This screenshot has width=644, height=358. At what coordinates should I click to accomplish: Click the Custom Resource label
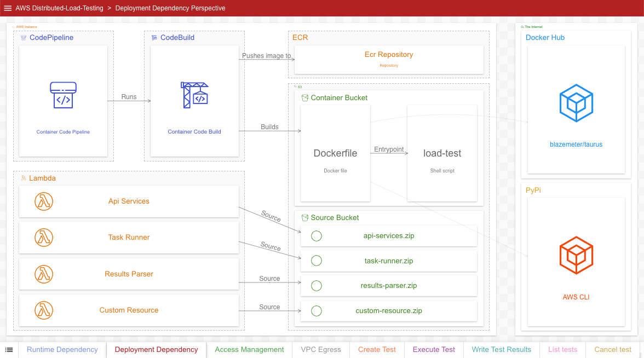[x=129, y=310]
